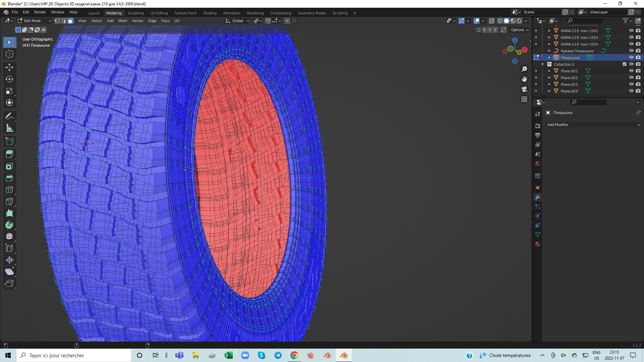Select the Bevel tool icon
The width and height of the screenshot is (644, 362).
click(9, 178)
